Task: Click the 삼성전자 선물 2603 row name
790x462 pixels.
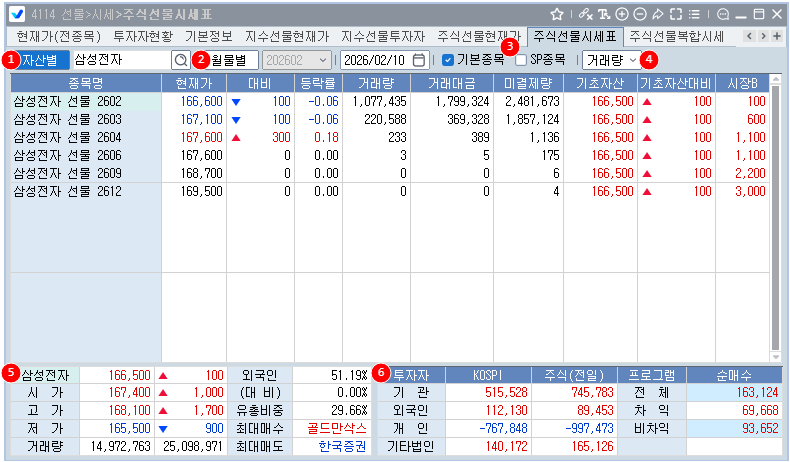Action: 67,118
